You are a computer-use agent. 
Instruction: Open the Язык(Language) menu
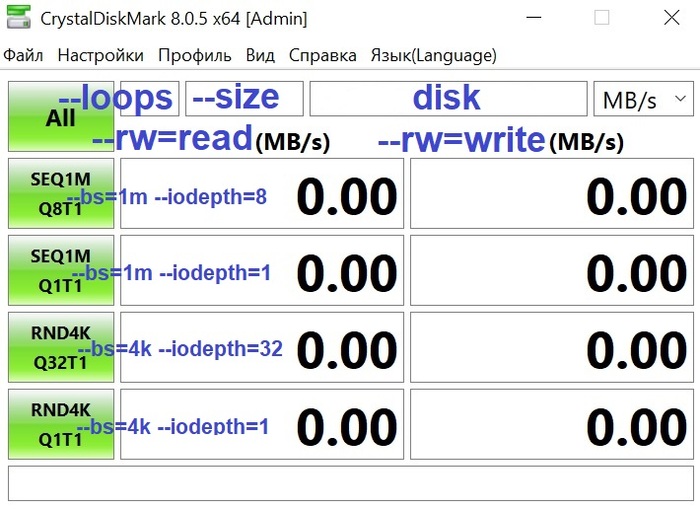[433, 55]
